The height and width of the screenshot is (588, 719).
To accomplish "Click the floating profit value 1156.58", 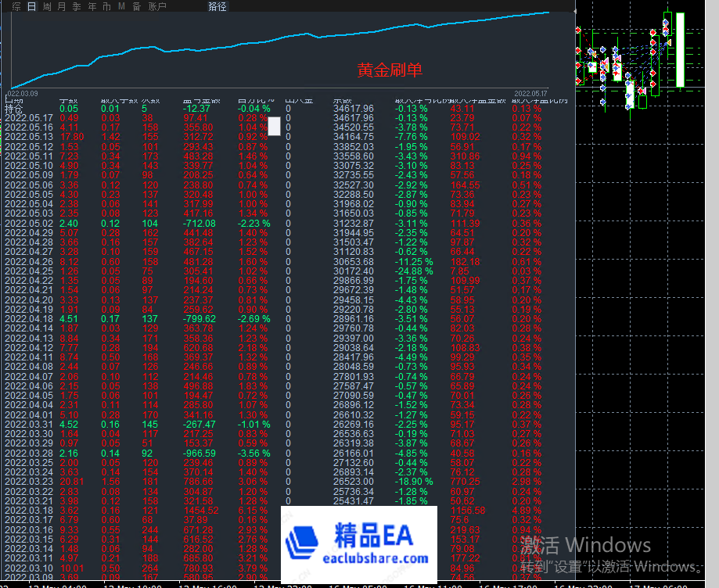I will click(468, 511).
